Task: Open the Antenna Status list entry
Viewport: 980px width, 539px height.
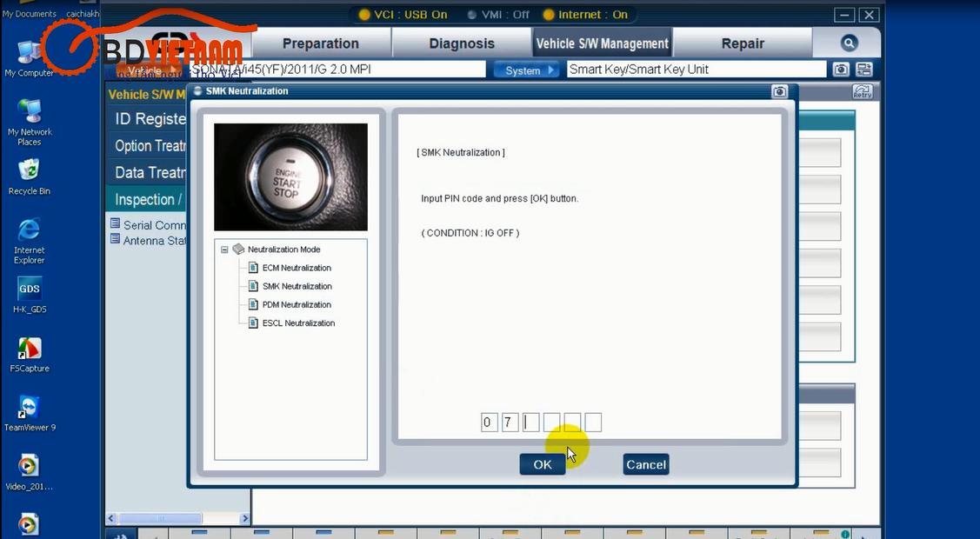Action: [148, 241]
